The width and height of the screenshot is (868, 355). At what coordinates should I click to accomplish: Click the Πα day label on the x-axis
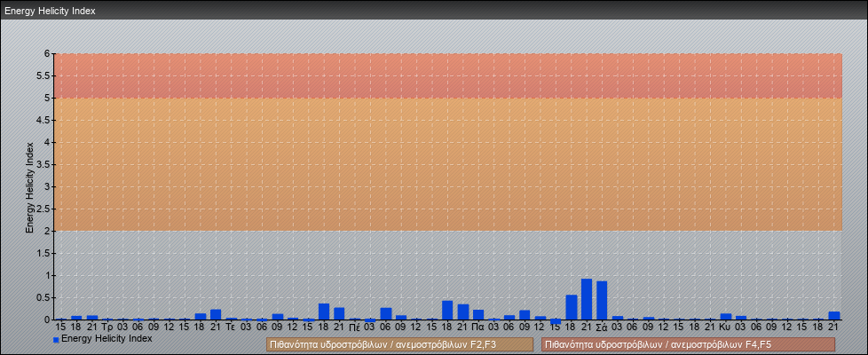tap(478, 327)
